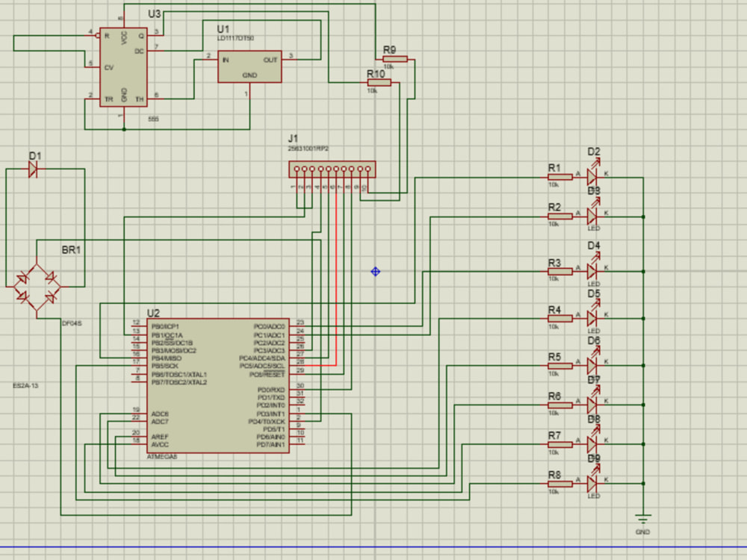This screenshot has height=560, width=747.
Task: Select the red highlighted wire
Action: 336,276
